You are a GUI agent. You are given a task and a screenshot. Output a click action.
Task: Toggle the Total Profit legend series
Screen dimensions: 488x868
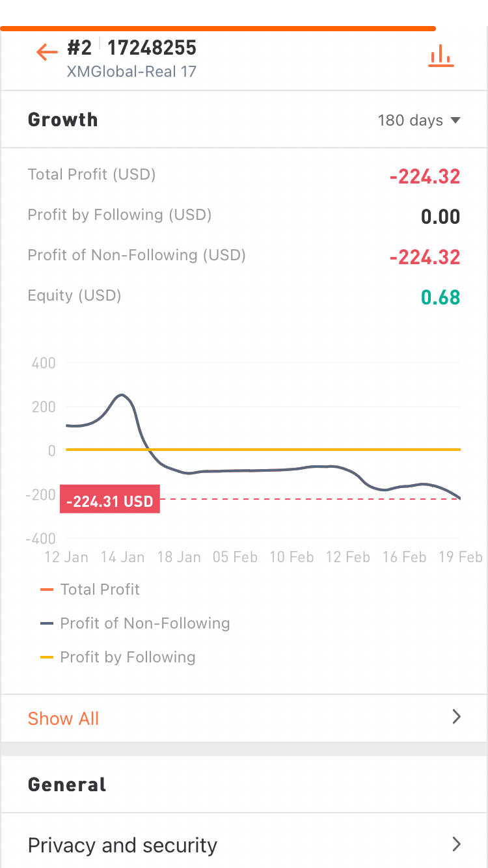(100, 590)
